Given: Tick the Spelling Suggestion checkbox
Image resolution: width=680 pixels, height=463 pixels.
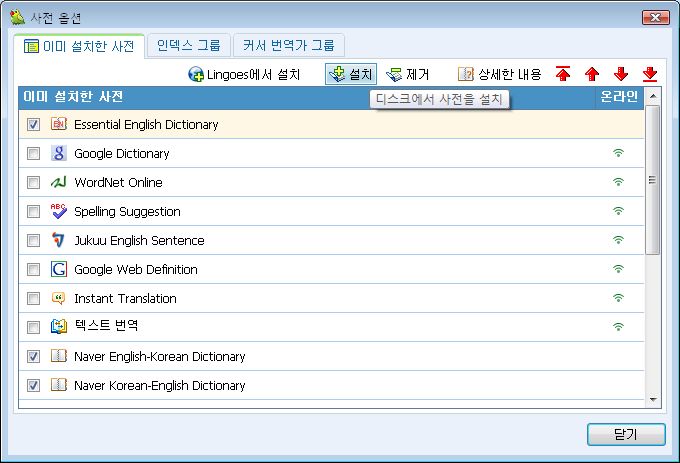Looking at the screenshot, I should pyautogui.click(x=33, y=212).
